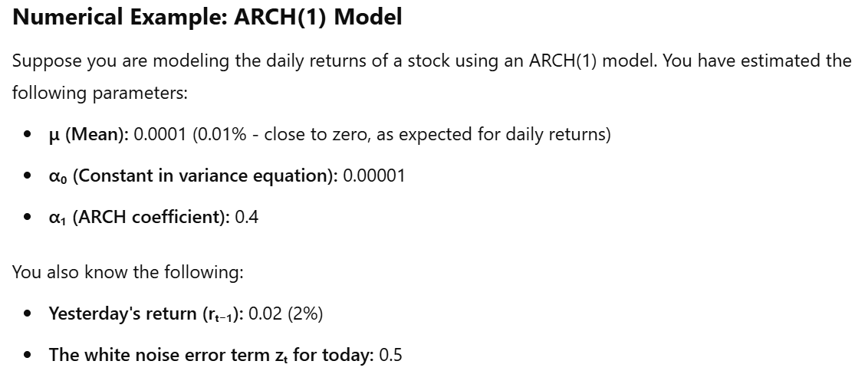Click the bullet point before μ (Mean)

[28, 135]
